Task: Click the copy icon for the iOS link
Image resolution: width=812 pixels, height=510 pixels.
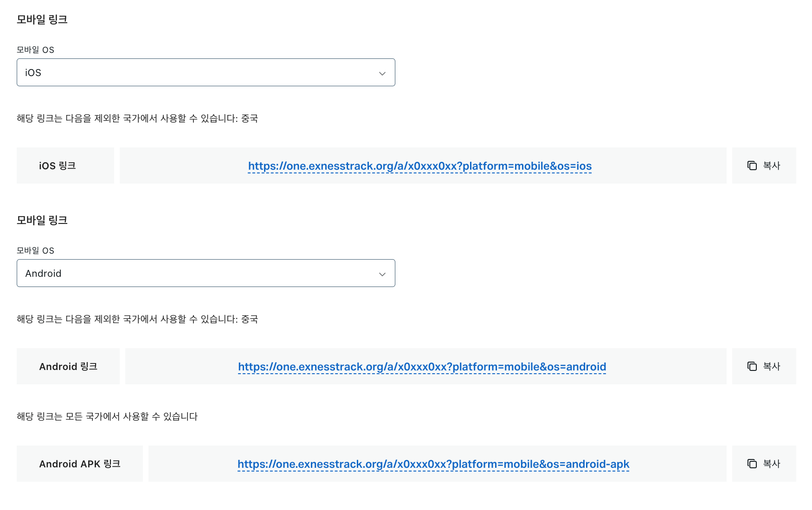Action: (752, 166)
